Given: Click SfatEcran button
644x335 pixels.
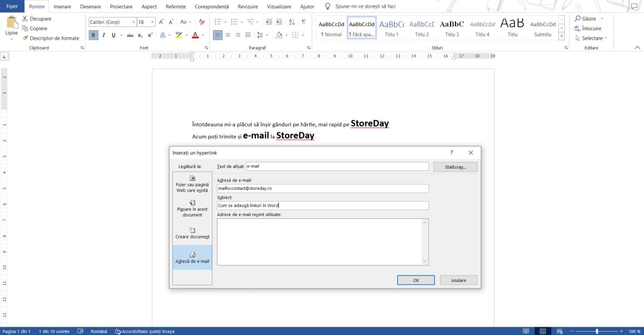Looking at the screenshot, I should tap(455, 167).
